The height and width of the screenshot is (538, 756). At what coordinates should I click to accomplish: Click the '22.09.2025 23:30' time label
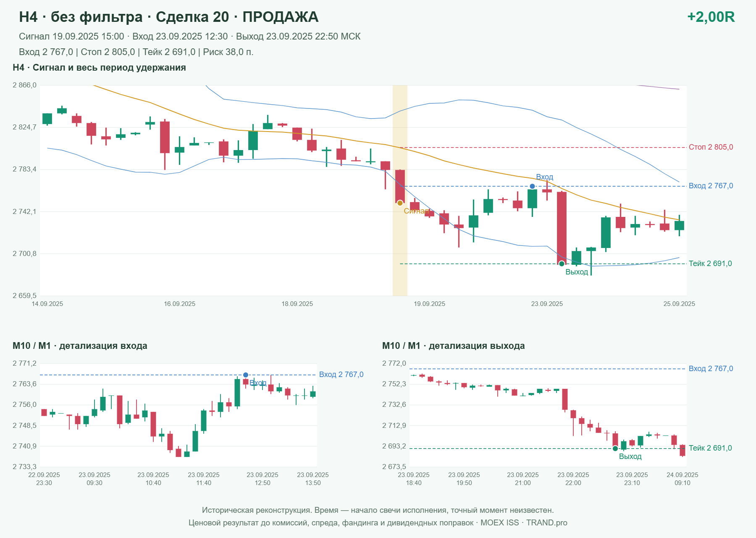(44, 479)
